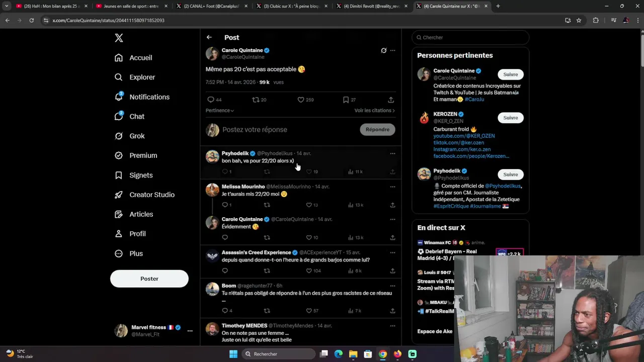Share Melissa Mourinho's reply
Image resolution: width=644 pixels, height=362 pixels.
[392, 205]
